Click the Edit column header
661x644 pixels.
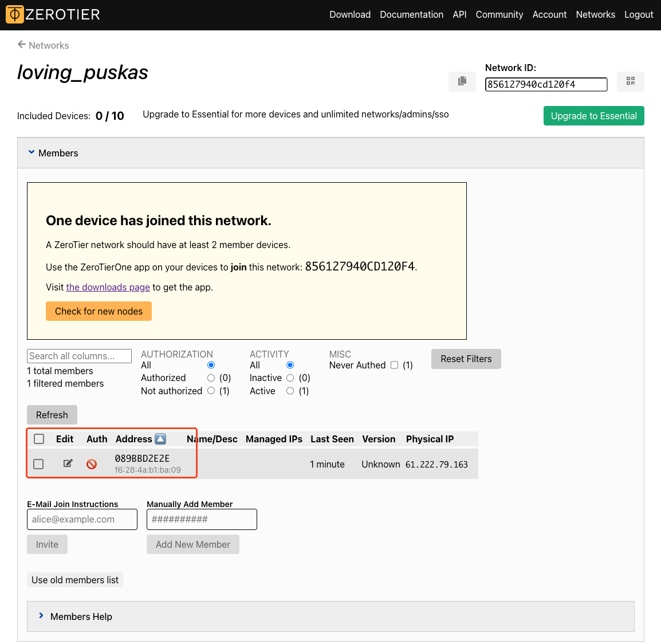pyautogui.click(x=65, y=439)
